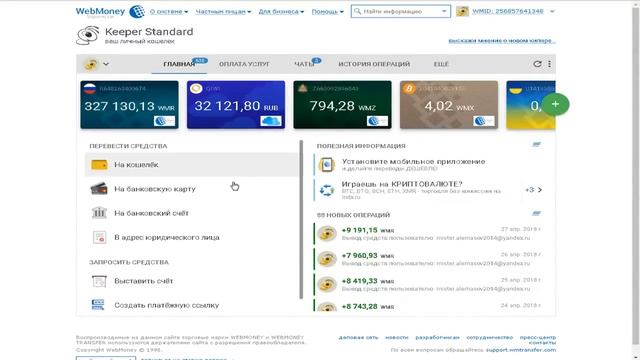
Task: Click the search magnifier icon
Action: click(x=358, y=11)
